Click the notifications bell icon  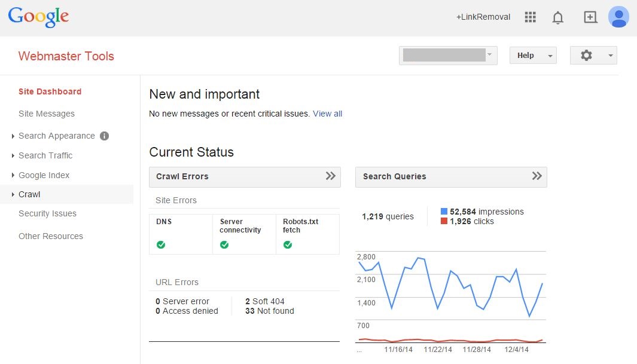(558, 17)
